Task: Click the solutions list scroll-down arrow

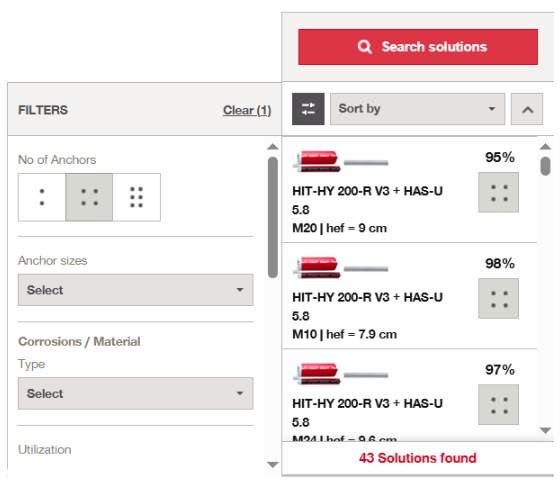Action: coord(545,431)
